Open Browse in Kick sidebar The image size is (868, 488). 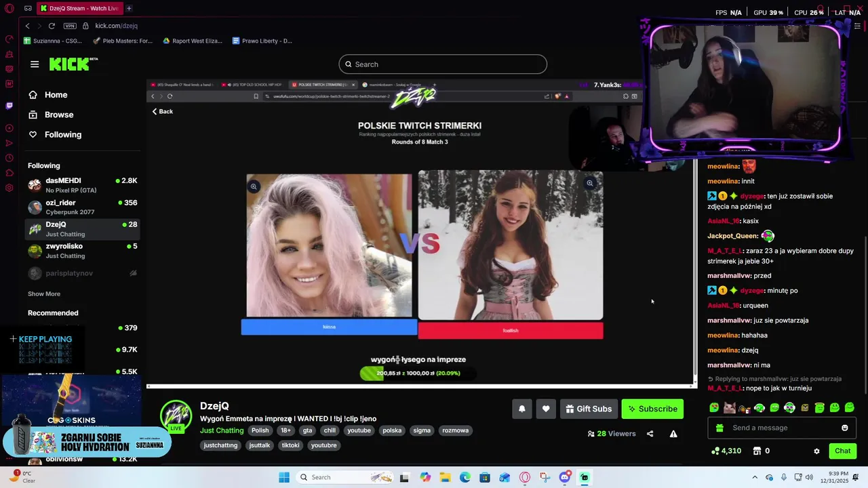(52, 115)
